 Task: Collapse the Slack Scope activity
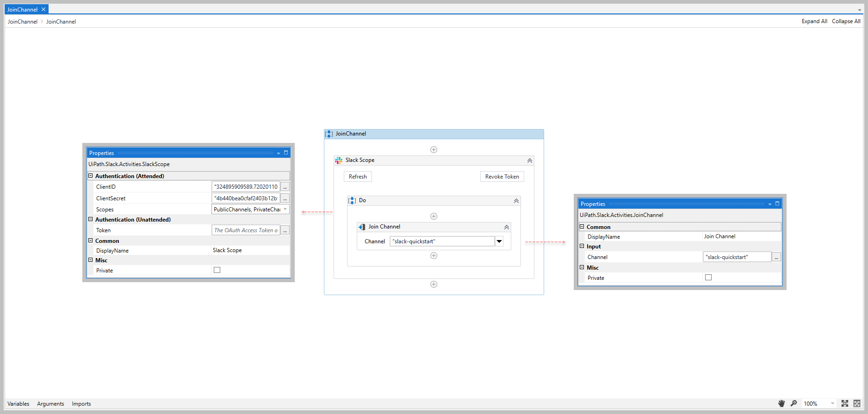530,161
